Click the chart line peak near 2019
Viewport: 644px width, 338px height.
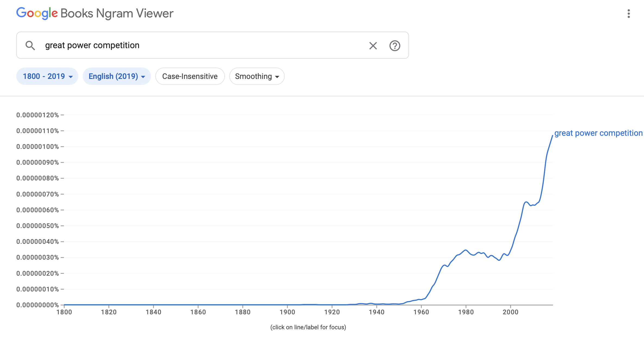pyautogui.click(x=552, y=136)
